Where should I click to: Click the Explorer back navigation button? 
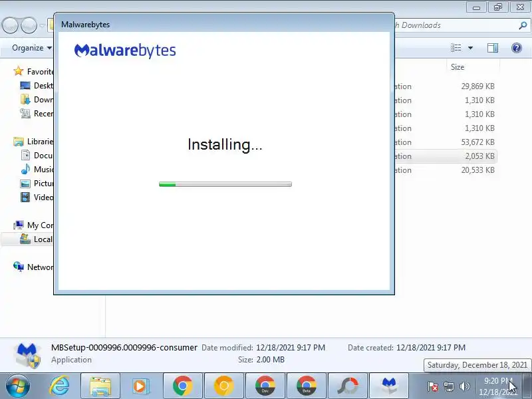point(10,25)
